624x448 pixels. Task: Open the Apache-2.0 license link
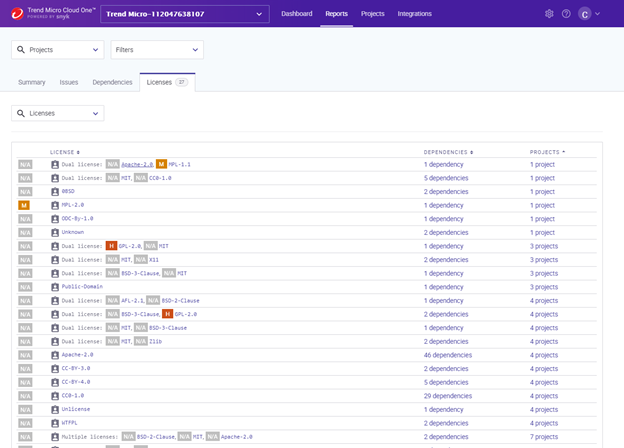pos(77,355)
